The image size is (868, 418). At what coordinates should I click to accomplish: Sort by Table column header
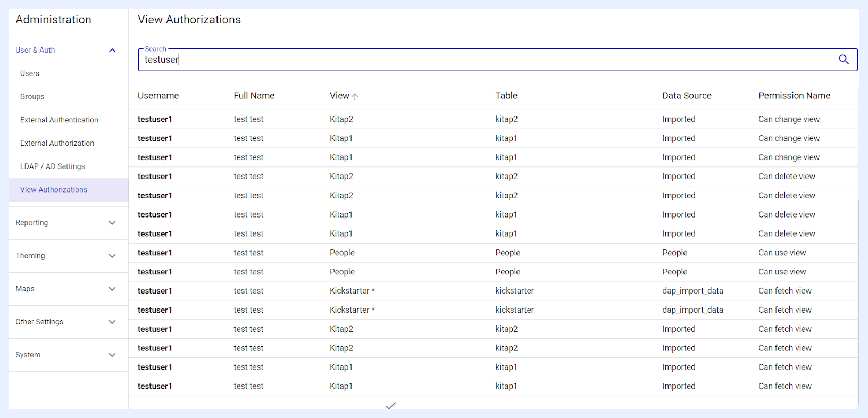[x=506, y=96]
